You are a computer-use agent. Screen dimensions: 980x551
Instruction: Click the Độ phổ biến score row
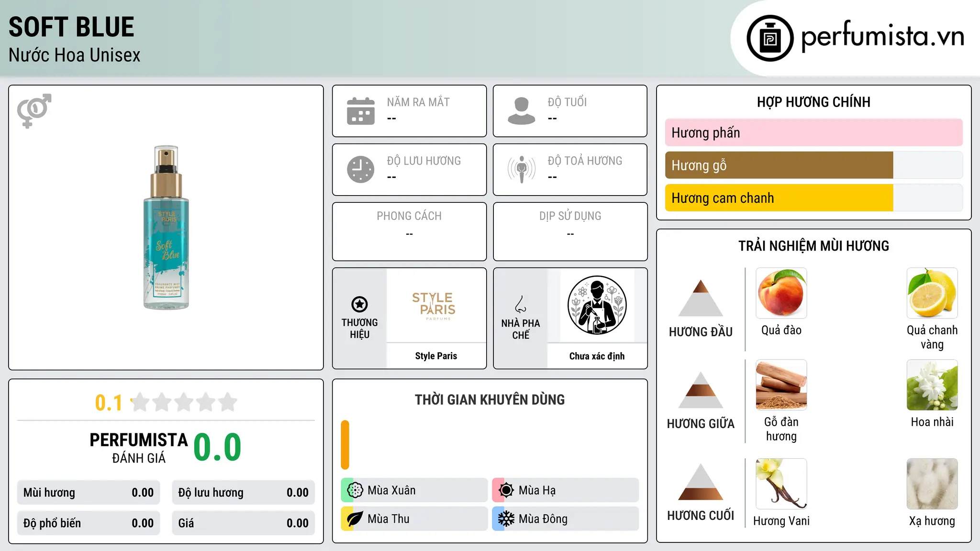pos(89,523)
